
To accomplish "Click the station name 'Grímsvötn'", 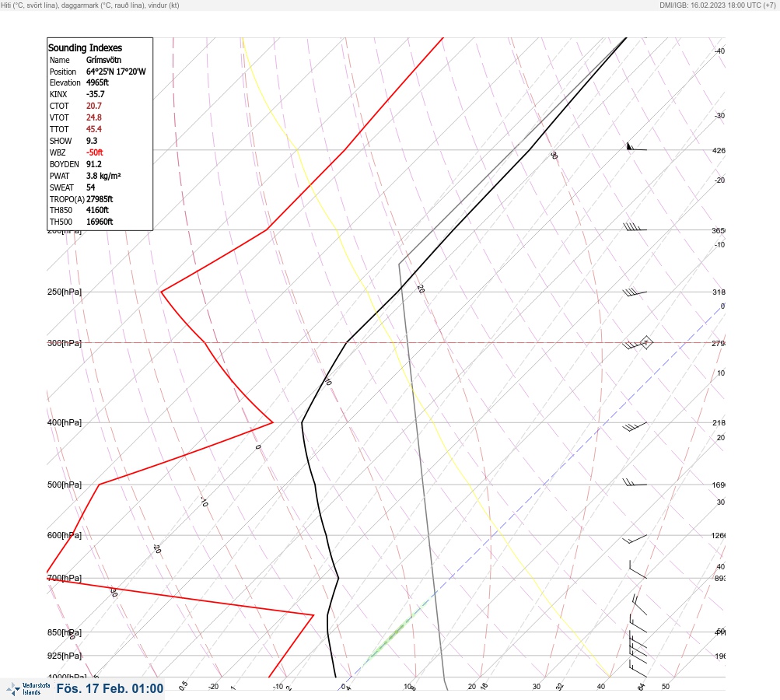I will click(104, 60).
